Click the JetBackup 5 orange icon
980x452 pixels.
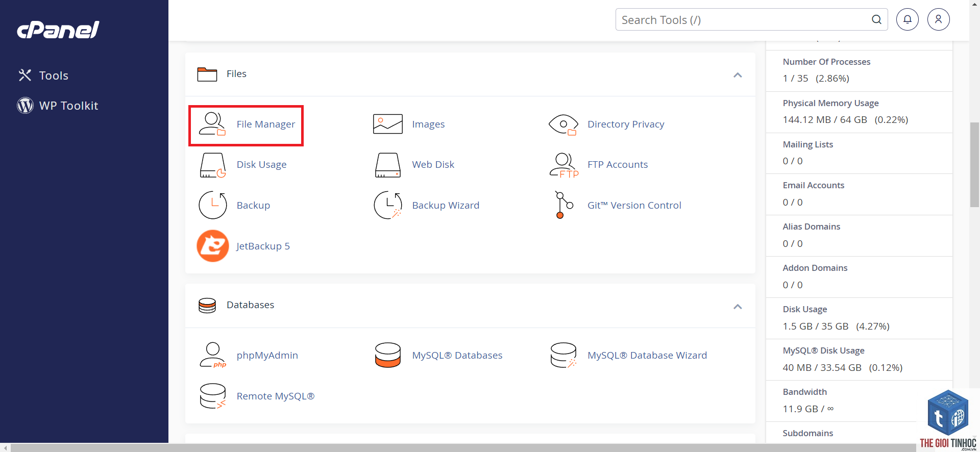[213, 246]
